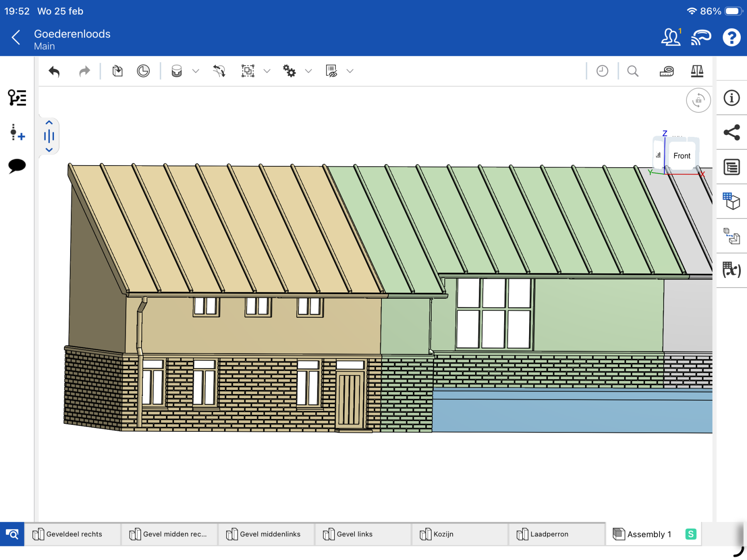This screenshot has width=747, height=560.
Task: Switch to the Laadperron tab
Action: click(x=548, y=534)
